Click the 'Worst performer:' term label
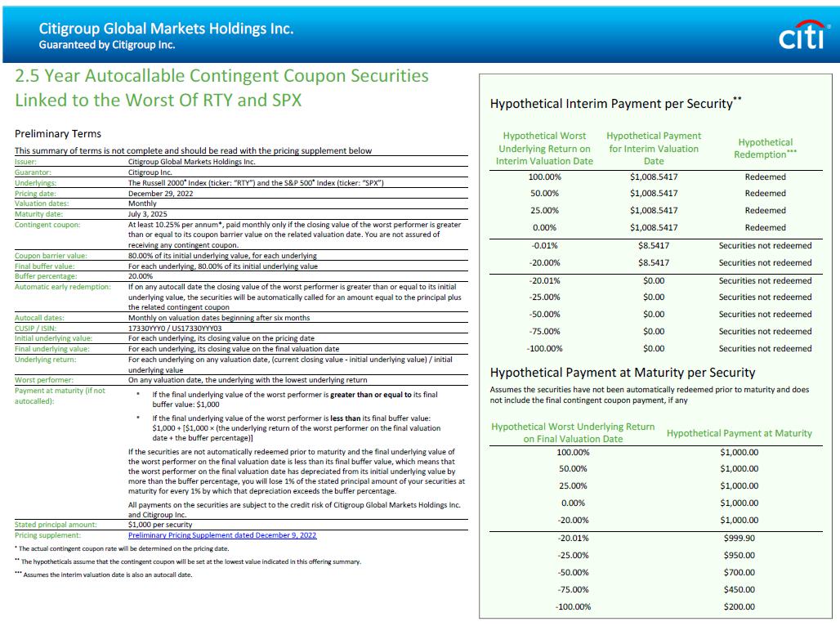This screenshot has width=840, height=626. click(x=44, y=380)
